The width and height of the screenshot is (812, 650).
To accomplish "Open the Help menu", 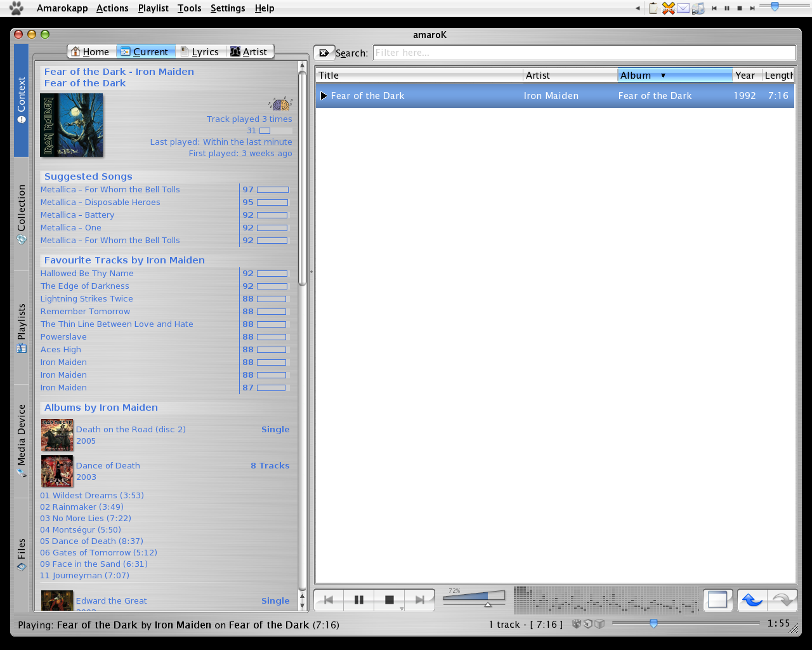I will (x=265, y=8).
